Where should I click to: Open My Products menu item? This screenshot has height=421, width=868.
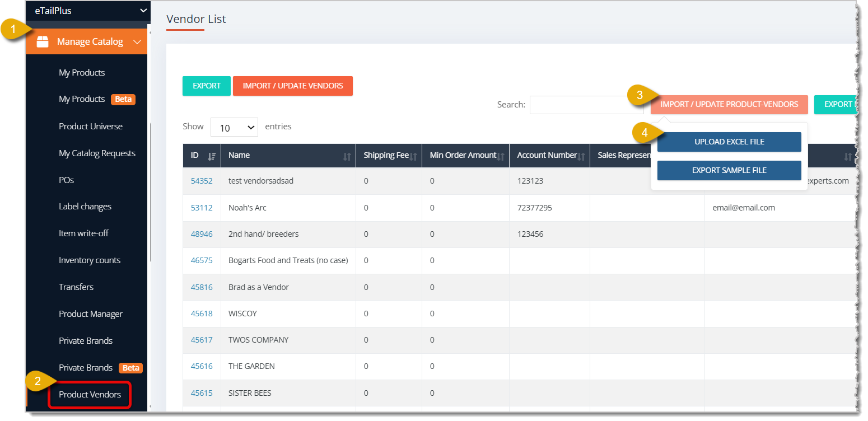tap(82, 73)
